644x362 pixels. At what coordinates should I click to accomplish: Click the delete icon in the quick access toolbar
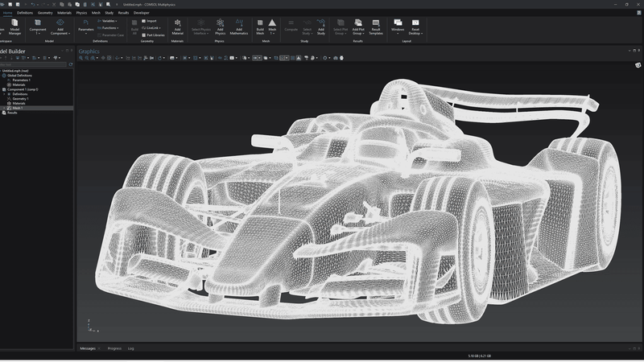tap(85, 5)
